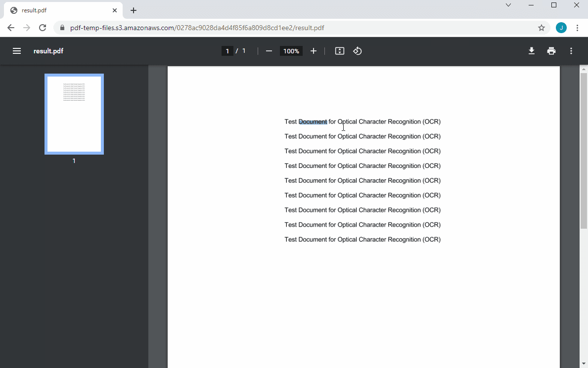This screenshot has width=588, height=368.
Task: Click the Fit to page icon
Action: [x=339, y=51]
